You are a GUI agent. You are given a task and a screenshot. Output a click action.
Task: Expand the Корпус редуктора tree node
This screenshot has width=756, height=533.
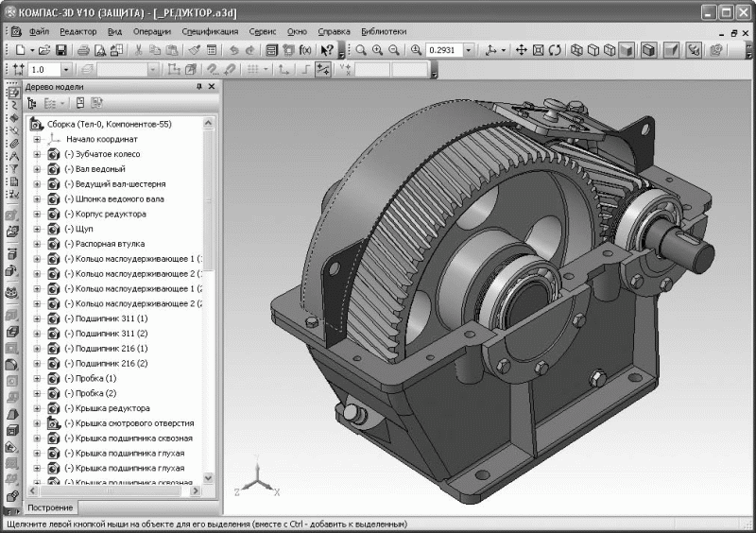click(x=37, y=215)
